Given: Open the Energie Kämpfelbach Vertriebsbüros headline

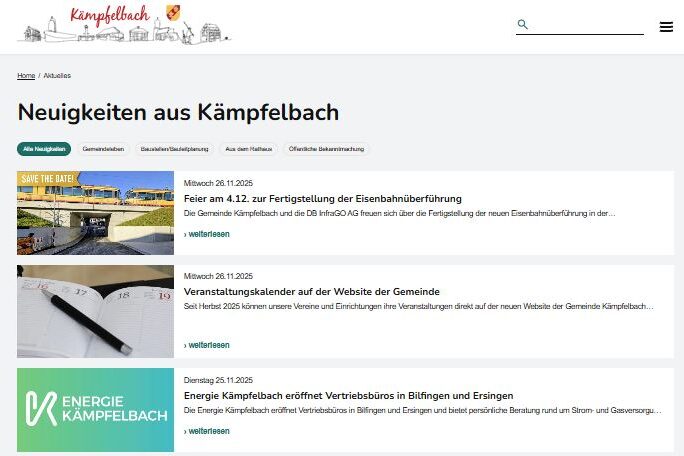Looking at the screenshot, I should [x=349, y=395].
